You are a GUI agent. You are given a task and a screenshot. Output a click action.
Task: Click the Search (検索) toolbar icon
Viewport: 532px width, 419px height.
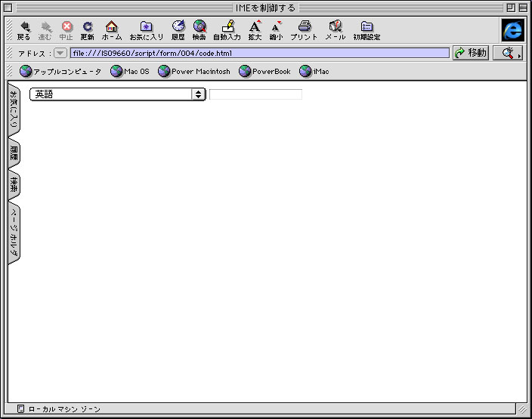[199, 30]
